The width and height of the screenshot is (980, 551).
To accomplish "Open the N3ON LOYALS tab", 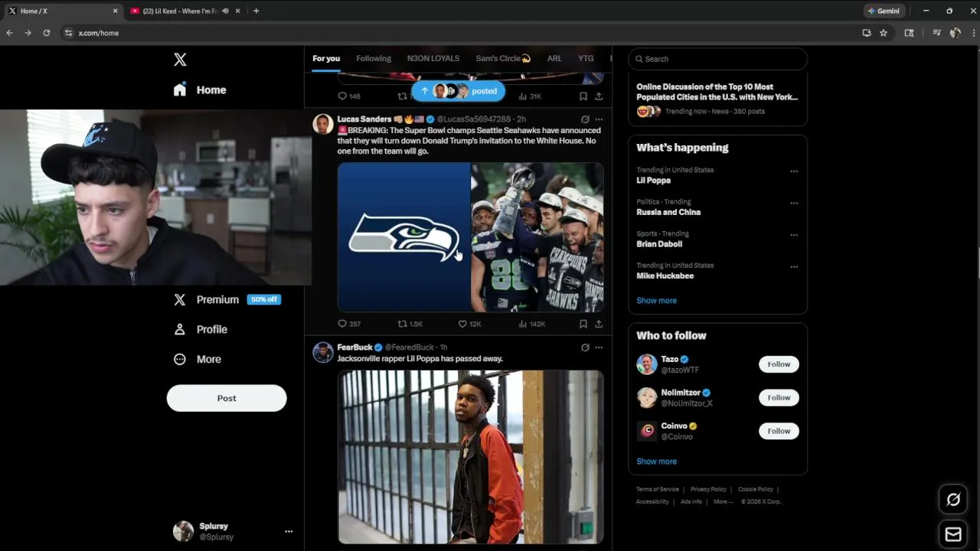I will click(433, 58).
